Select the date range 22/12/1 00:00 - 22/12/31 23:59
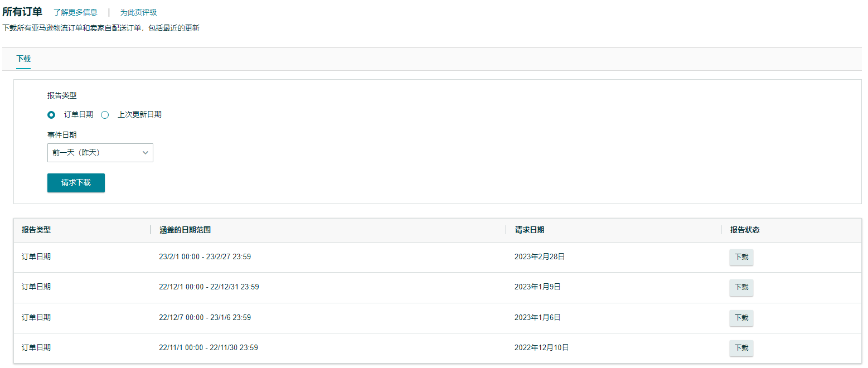The height and width of the screenshot is (368, 868). pyautogui.click(x=208, y=287)
